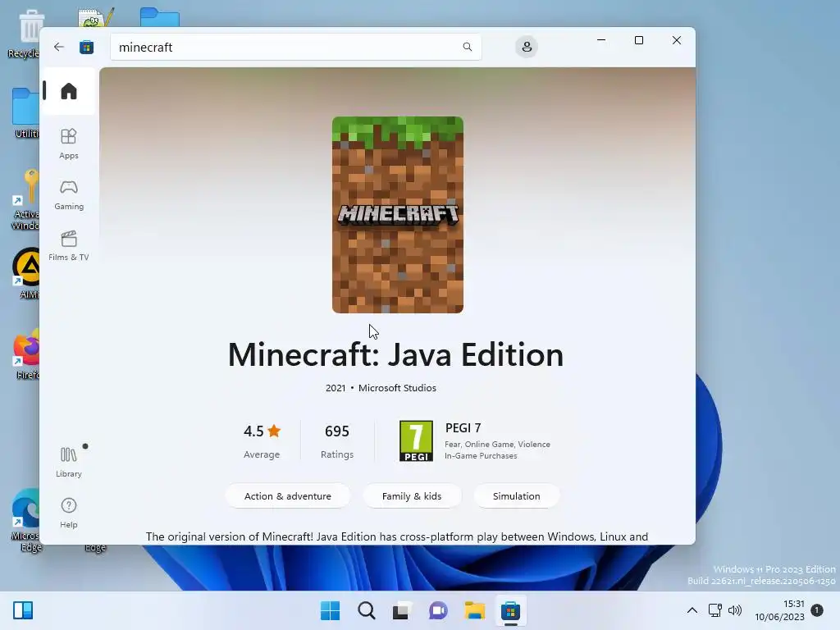Viewport: 840px width, 630px height.
Task: Open taskbar Search magnifier
Action: 367,610
